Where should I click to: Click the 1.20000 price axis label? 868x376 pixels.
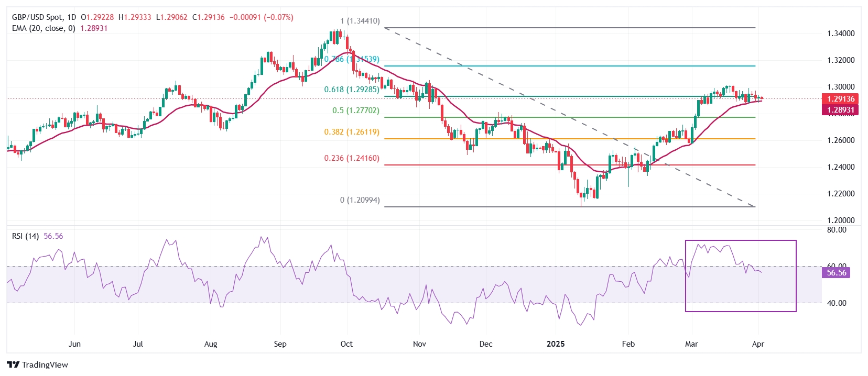pos(840,220)
